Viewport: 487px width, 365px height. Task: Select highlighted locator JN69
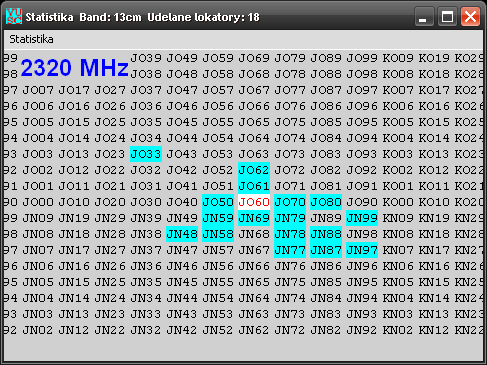[x=254, y=218]
